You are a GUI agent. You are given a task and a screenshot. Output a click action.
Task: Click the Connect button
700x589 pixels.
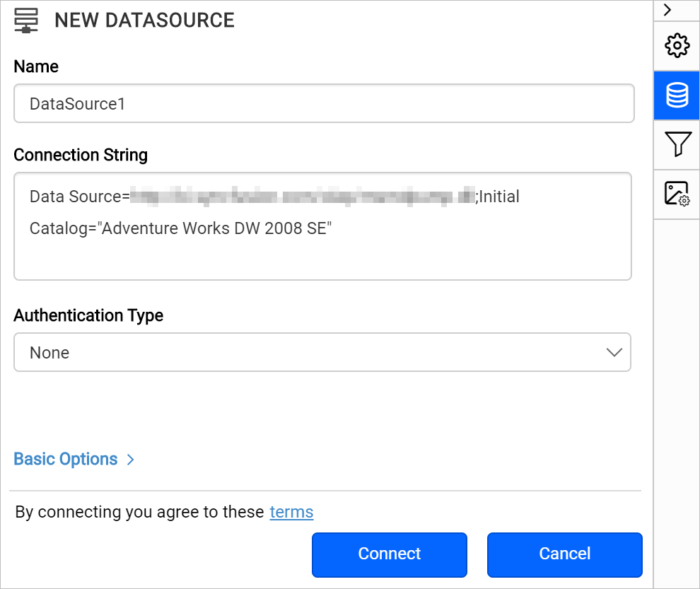pos(390,554)
